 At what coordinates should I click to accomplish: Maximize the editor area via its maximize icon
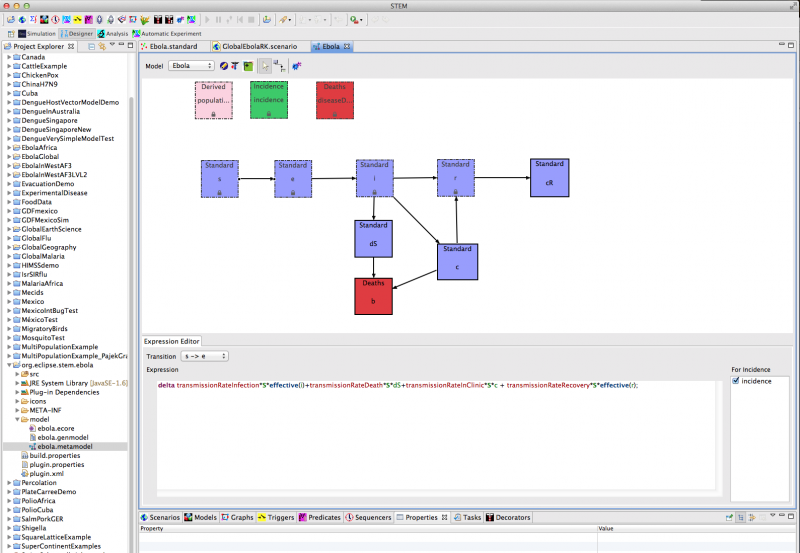pos(791,45)
